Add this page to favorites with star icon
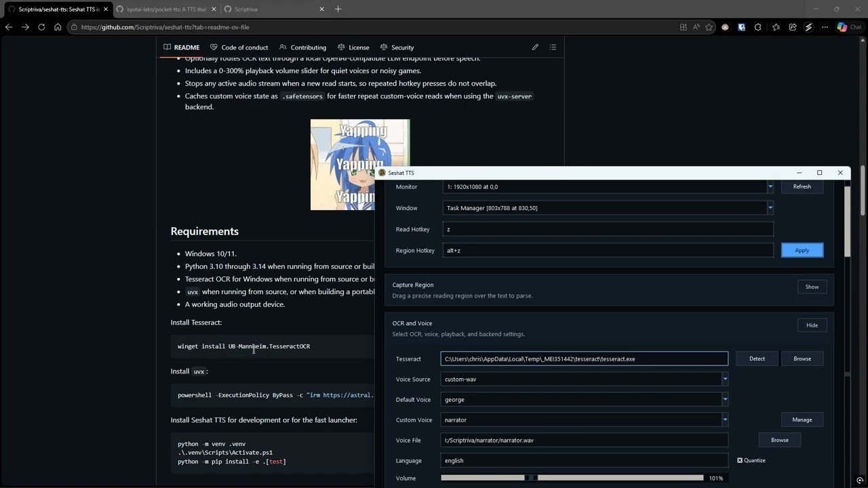The width and height of the screenshot is (868, 488). (709, 27)
